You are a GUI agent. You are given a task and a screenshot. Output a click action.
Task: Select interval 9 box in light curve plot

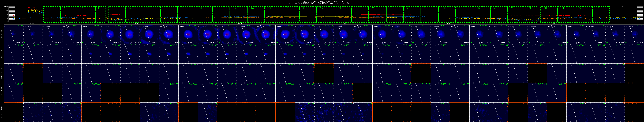click(x=186, y=14)
